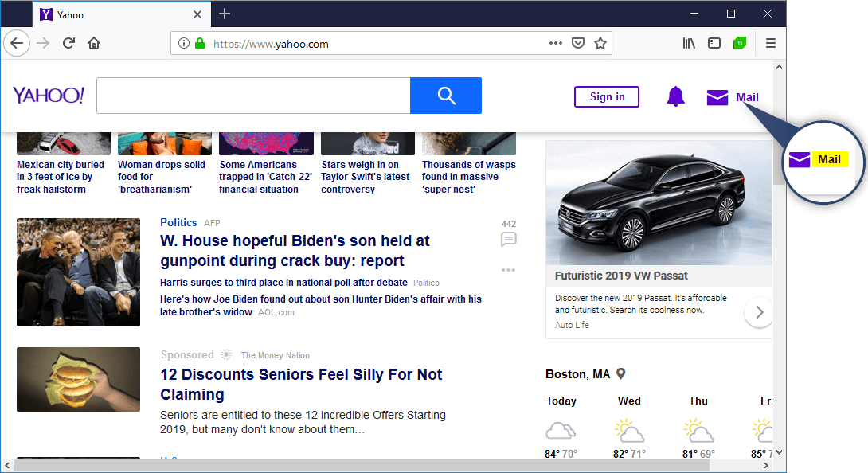This screenshot has width=868, height=473.
Task: Click vertical scrollbar up arrow
Action: (779, 67)
